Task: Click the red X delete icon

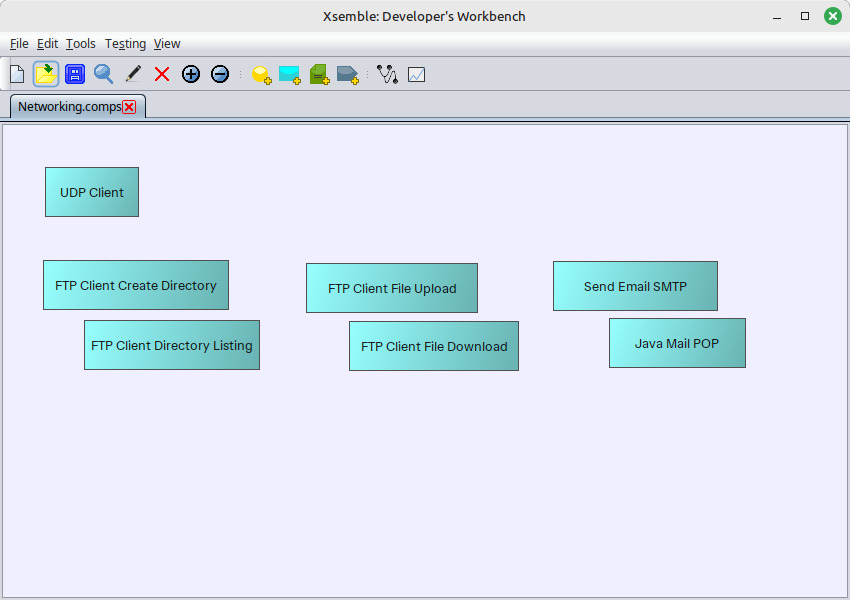Action: click(162, 74)
